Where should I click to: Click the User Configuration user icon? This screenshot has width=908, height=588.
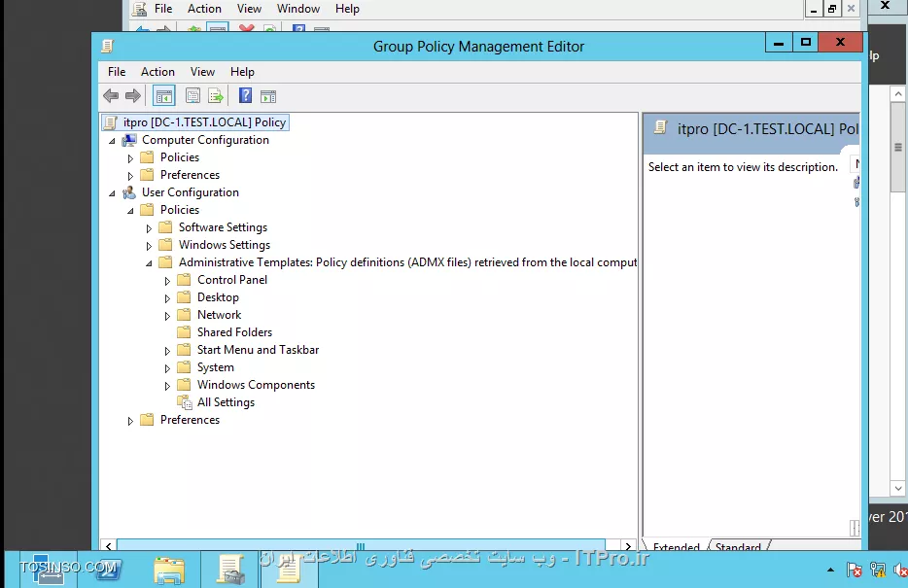pyautogui.click(x=129, y=192)
